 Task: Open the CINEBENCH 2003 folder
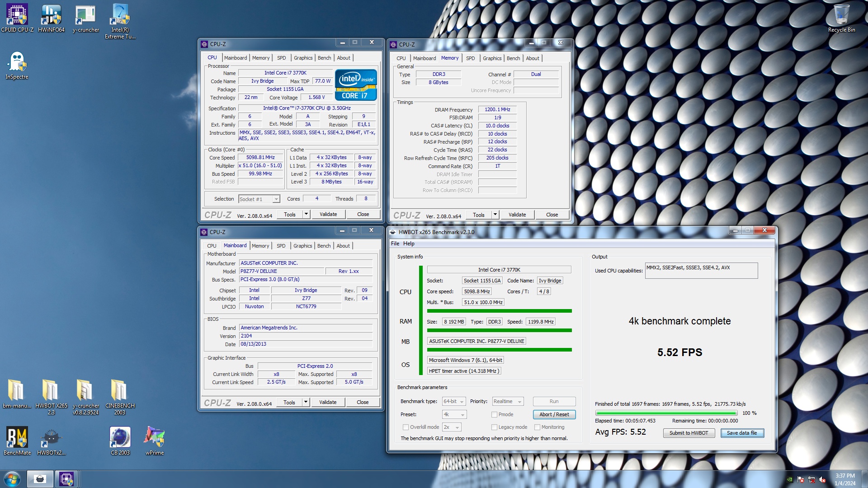click(x=120, y=396)
